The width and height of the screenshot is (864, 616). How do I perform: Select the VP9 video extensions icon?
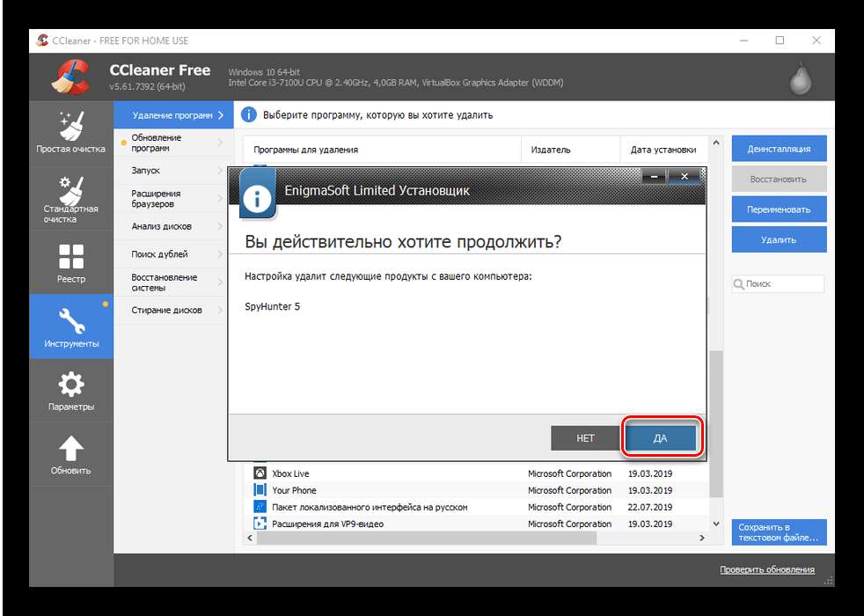click(x=260, y=524)
